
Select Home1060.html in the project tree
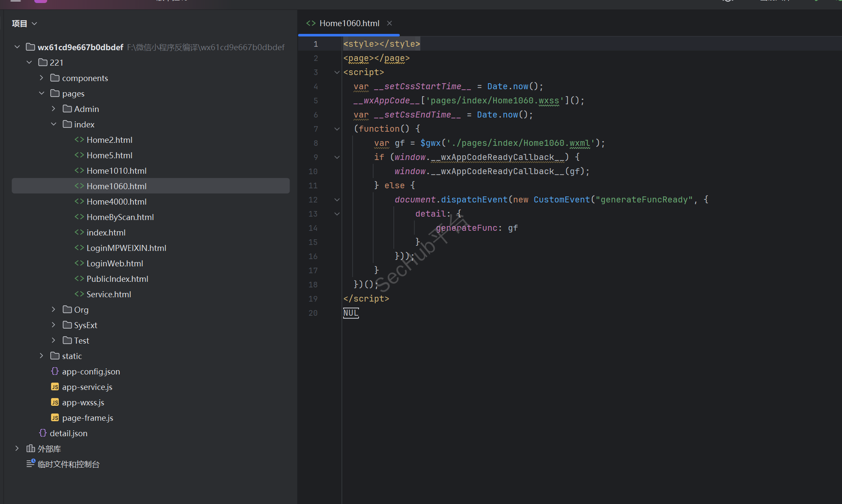point(151,186)
